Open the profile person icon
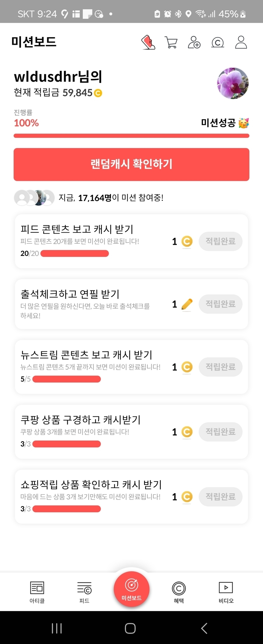The width and height of the screenshot is (263, 644). (x=241, y=42)
